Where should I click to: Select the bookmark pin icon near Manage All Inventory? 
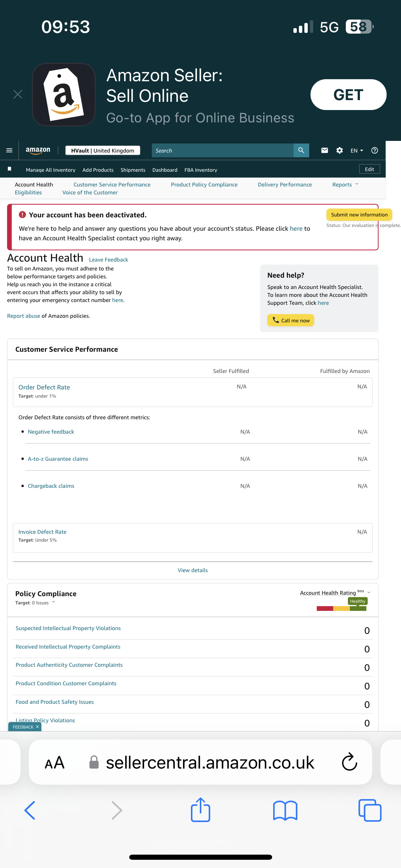(x=10, y=169)
